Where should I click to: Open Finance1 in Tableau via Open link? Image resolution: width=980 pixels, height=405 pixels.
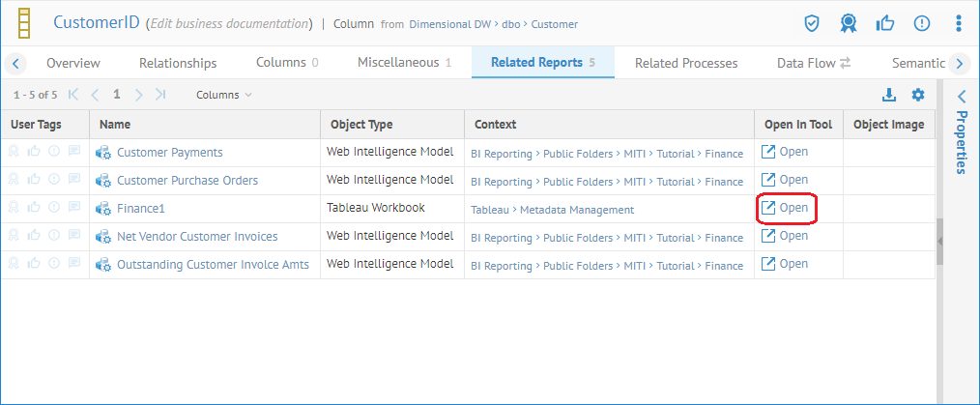point(785,208)
